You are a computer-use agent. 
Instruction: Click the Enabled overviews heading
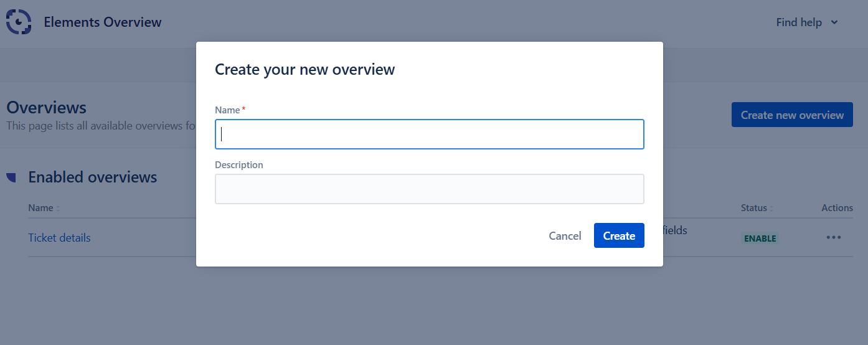[93, 177]
